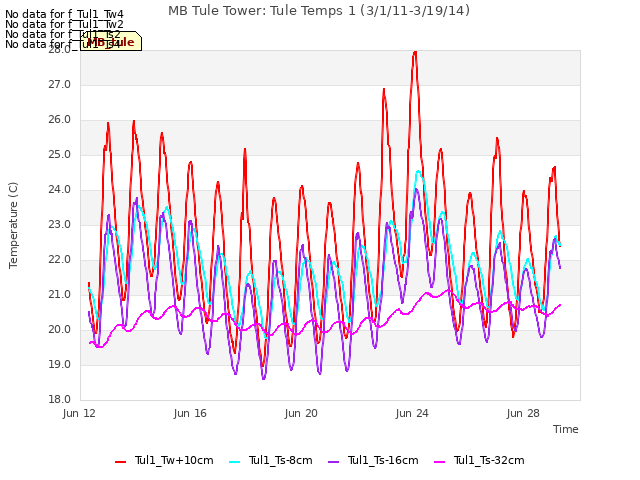Screen dimensions: 640x480
Task: Click the 18.0 y-axis tick label
Action: point(60,400)
